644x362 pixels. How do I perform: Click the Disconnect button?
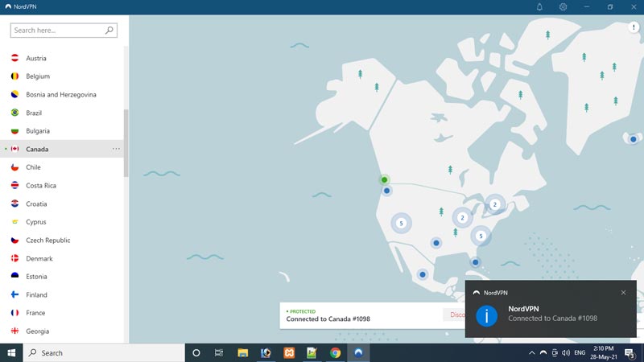[454, 315]
